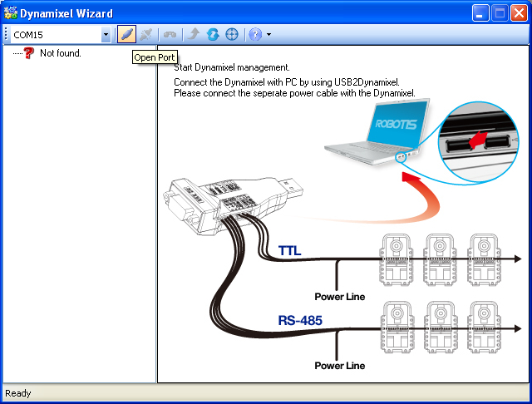Select the "Not found." tree entry

pyautogui.click(x=61, y=53)
